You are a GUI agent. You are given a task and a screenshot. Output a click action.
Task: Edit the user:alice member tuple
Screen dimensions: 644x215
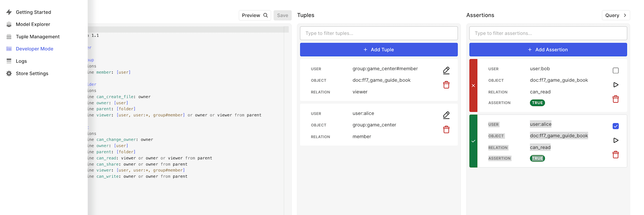[446, 115]
